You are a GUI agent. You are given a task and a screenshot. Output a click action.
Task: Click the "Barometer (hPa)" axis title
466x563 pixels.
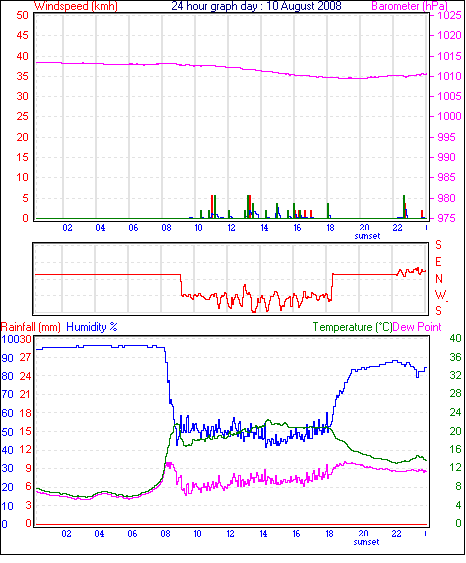tap(409, 6)
